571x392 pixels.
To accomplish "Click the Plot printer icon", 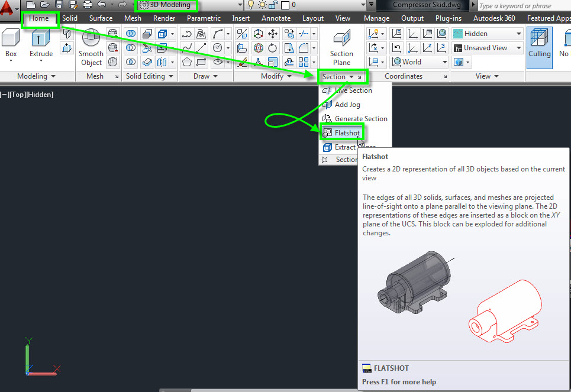I will [x=88, y=5].
